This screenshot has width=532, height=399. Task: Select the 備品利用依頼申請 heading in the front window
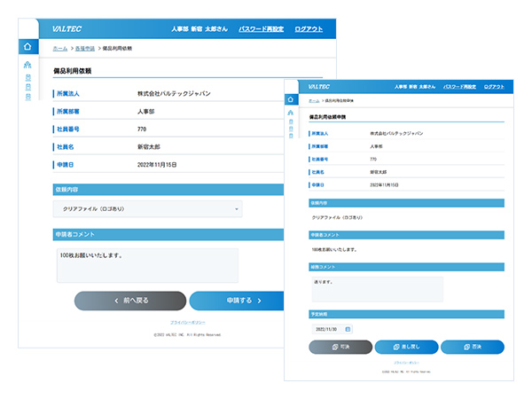point(327,117)
